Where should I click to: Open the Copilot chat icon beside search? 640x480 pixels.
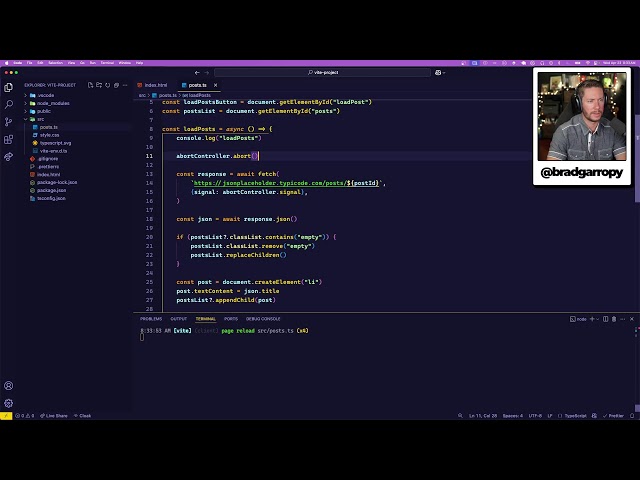[x=438, y=73]
